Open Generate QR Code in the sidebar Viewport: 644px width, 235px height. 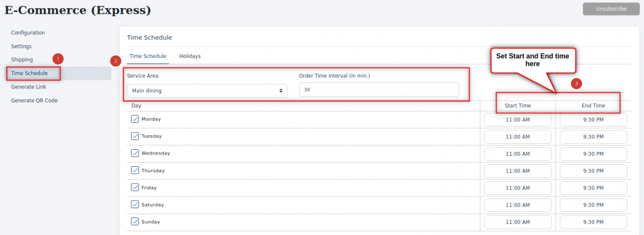click(x=34, y=100)
